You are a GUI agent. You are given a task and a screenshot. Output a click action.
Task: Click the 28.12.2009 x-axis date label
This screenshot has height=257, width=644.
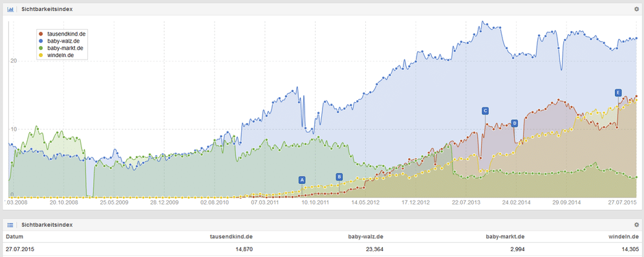164,203
